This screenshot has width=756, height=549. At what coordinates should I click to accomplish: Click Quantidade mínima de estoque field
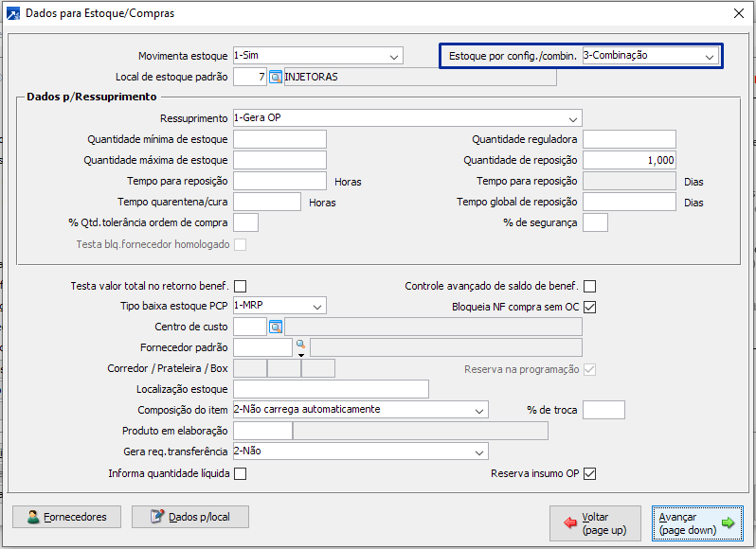click(279, 139)
